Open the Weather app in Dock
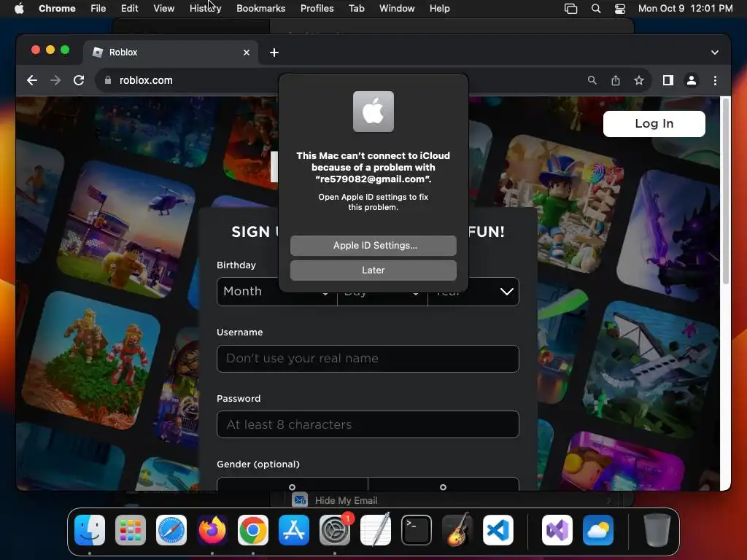 click(x=598, y=530)
